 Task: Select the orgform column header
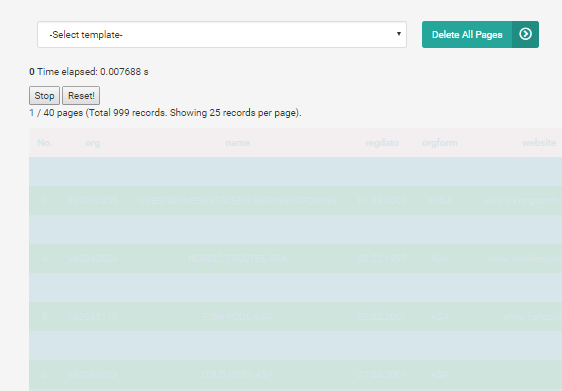[x=439, y=143]
